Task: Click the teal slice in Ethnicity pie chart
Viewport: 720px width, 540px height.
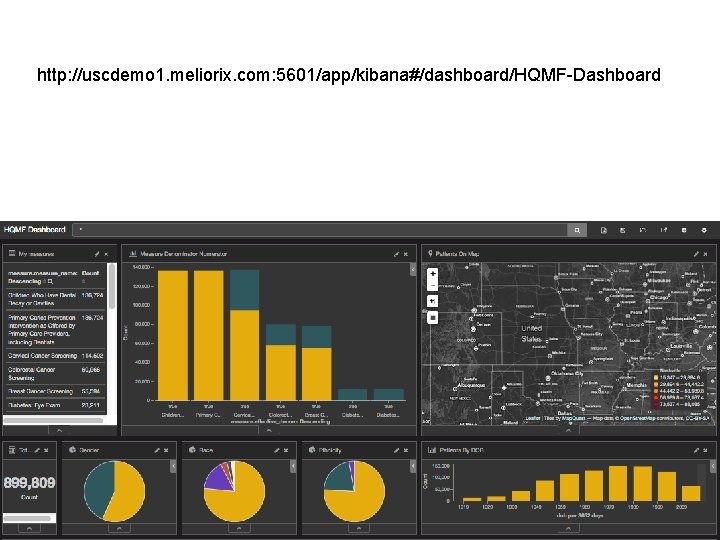Action: click(x=340, y=478)
